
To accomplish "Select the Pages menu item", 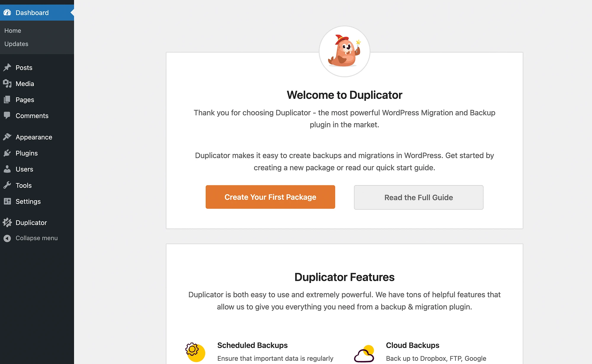I will [25, 99].
